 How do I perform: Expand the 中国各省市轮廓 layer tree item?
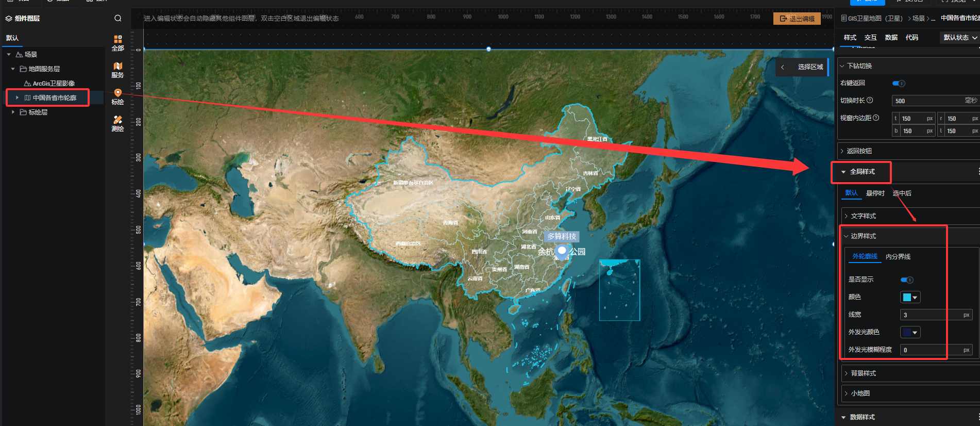point(17,97)
